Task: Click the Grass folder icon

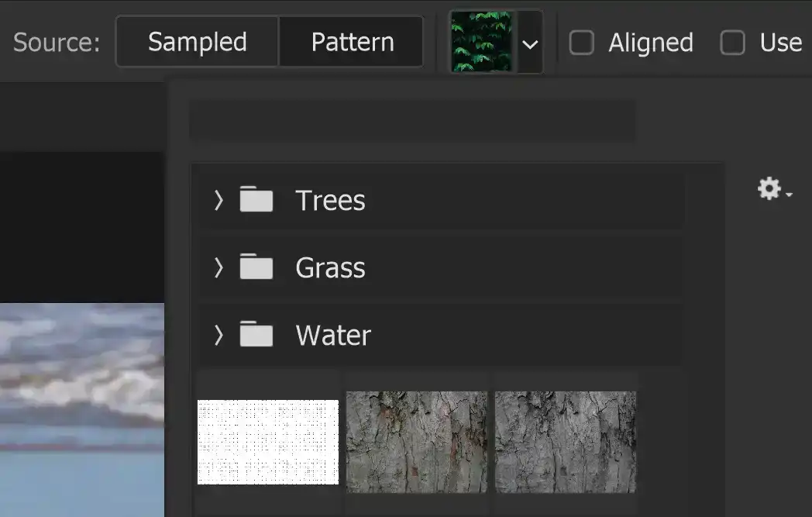Action: click(256, 267)
